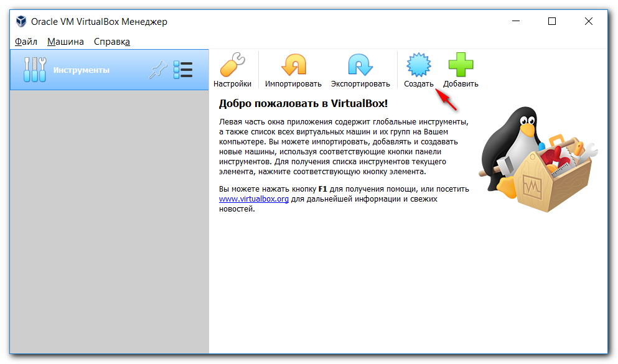
Task: Click the welcome heading Добро пожаловать в VirtualBox!
Action: [x=303, y=104]
